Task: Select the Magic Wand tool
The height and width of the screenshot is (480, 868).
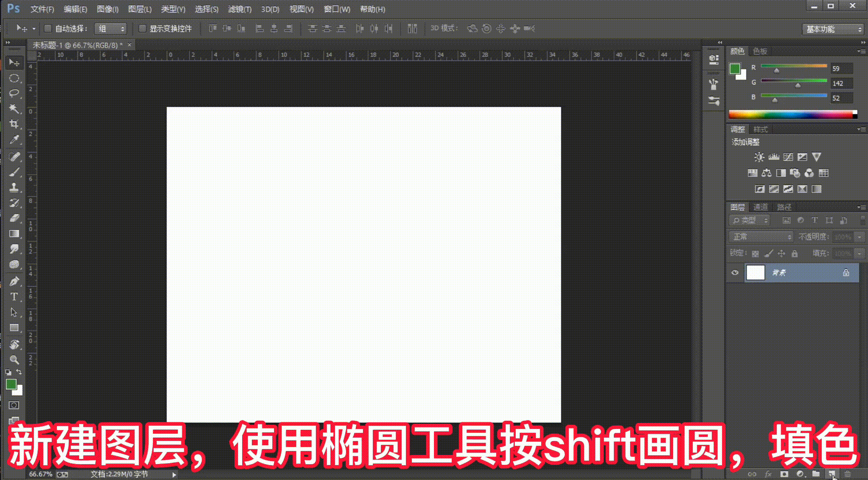Action: (x=14, y=108)
